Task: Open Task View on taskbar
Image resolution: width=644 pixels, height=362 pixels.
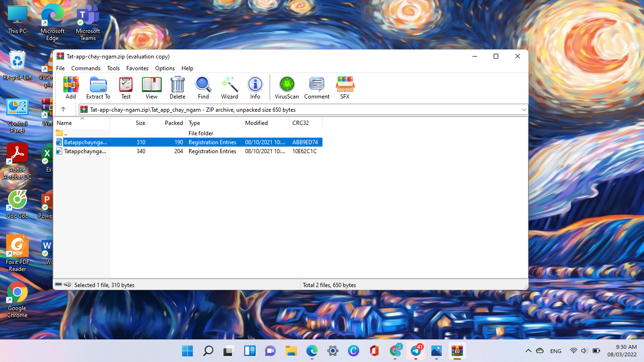Action: click(x=229, y=351)
